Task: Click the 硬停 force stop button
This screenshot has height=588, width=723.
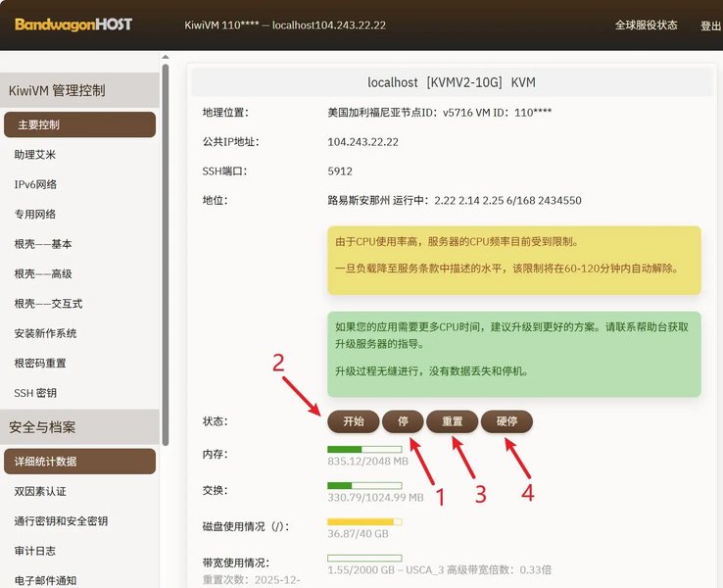Action: coord(506,421)
